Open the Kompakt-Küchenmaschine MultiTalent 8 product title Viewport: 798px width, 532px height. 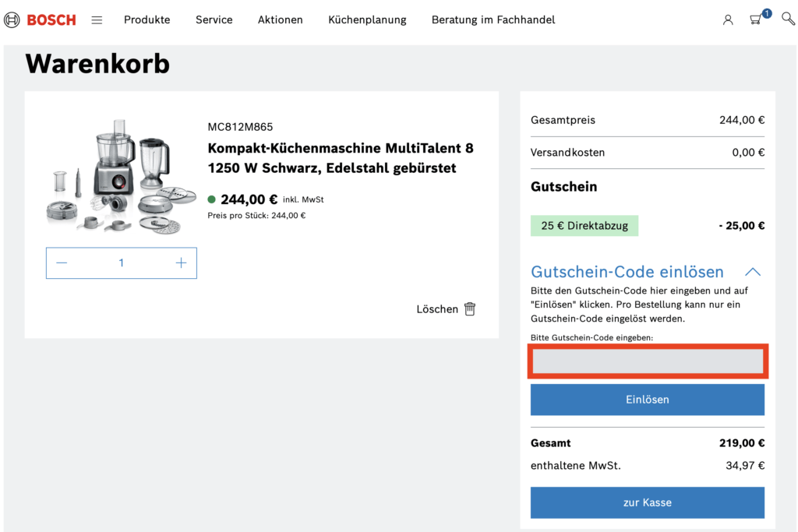click(x=341, y=157)
